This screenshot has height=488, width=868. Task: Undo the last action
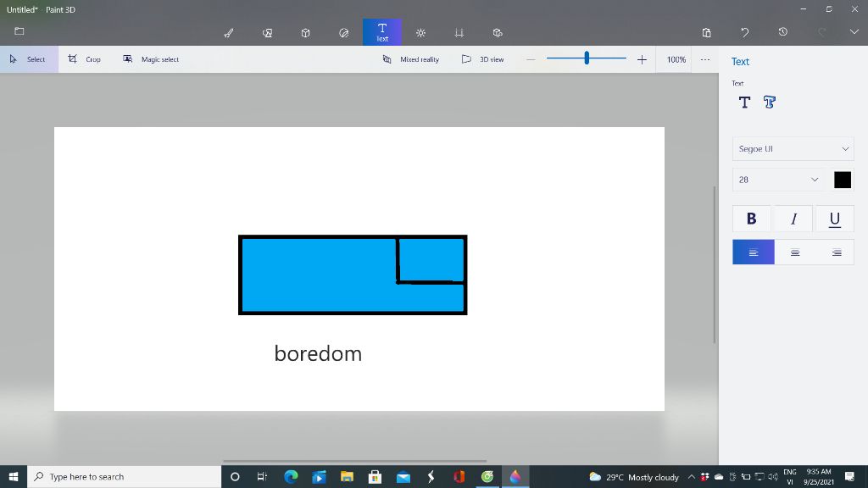(744, 33)
